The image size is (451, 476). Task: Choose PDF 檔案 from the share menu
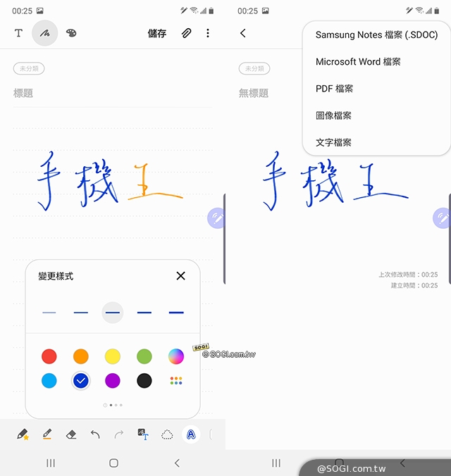(335, 89)
